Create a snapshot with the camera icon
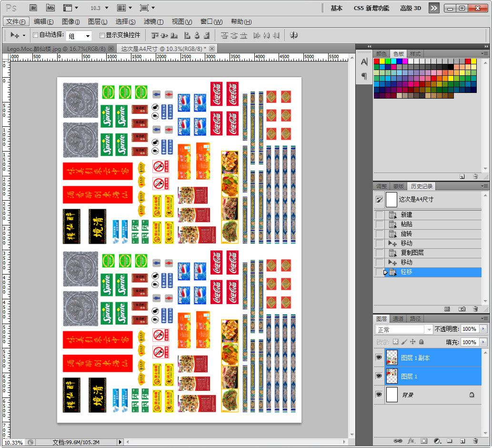 pyautogui.click(x=462, y=309)
